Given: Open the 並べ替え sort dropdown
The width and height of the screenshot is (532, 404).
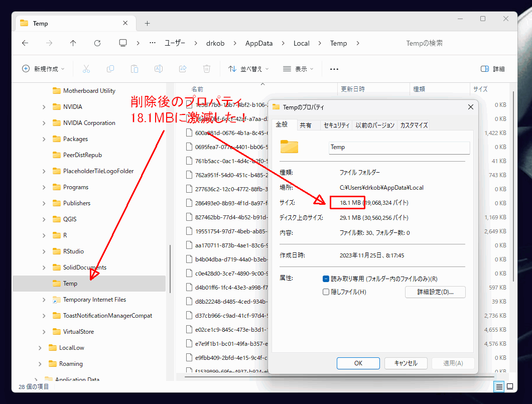Looking at the screenshot, I should (x=249, y=69).
